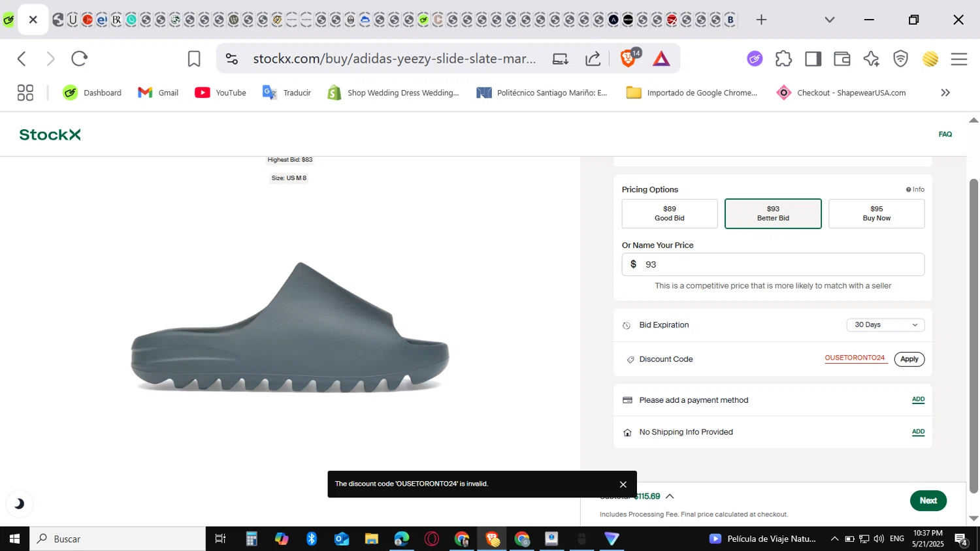Open Gmail bookmark
Screen dimensions: 980x551
click(x=158, y=93)
